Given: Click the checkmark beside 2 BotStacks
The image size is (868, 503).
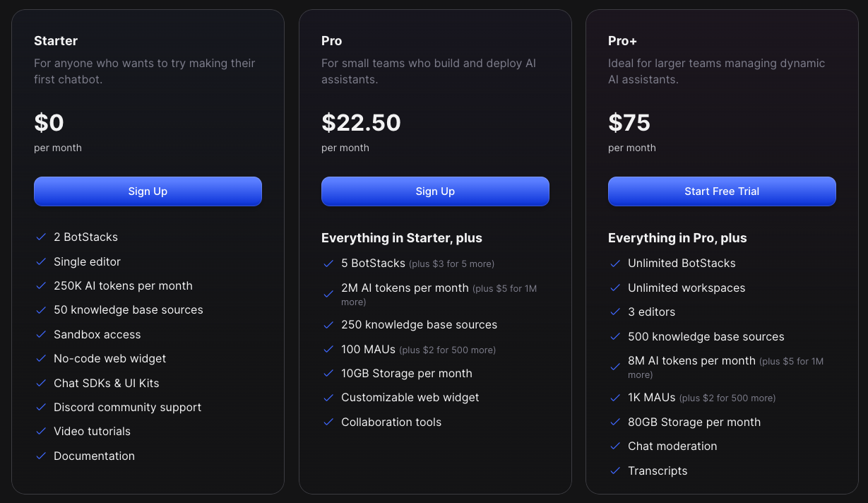Looking at the screenshot, I should pyautogui.click(x=41, y=237).
